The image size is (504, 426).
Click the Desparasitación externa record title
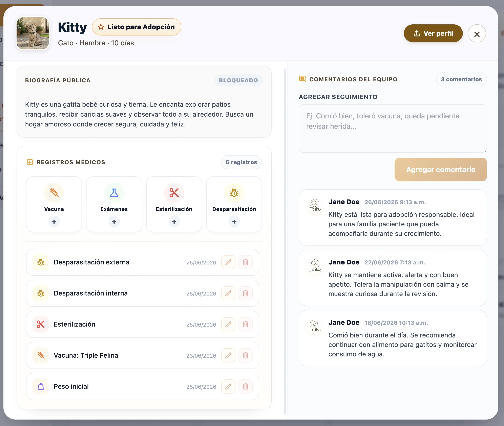pos(91,262)
